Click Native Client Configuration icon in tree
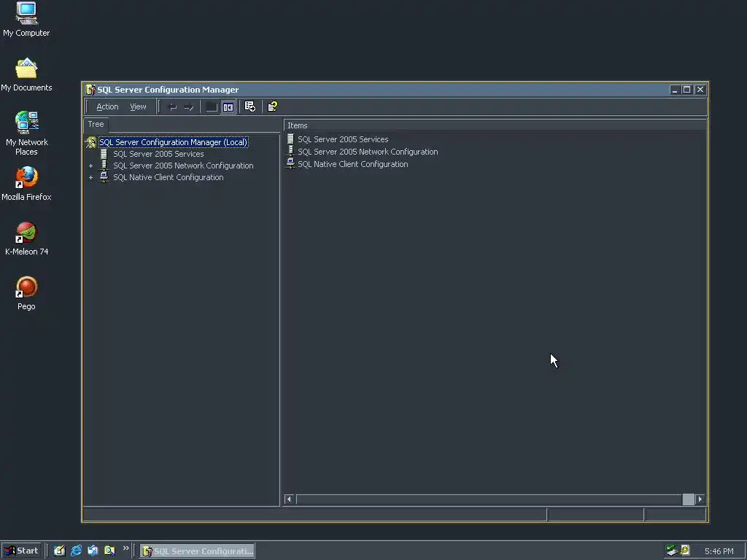The height and width of the screenshot is (560, 747). click(x=104, y=176)
